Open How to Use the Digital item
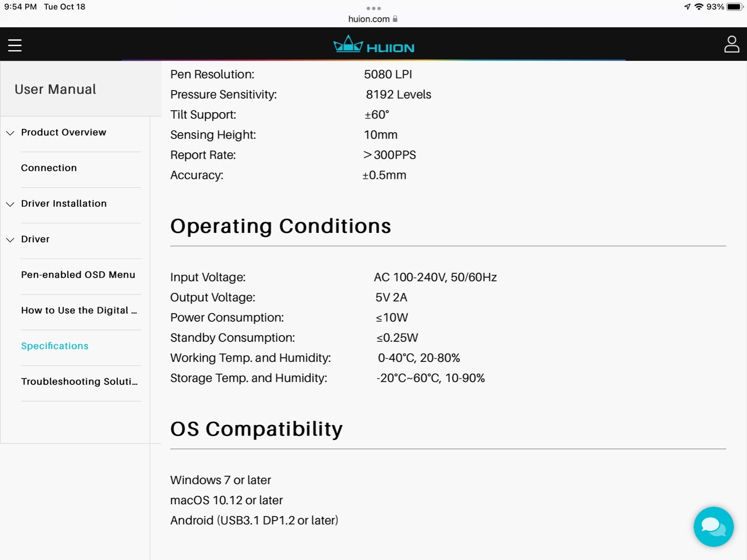747x560 pixels. coord(79,310)
